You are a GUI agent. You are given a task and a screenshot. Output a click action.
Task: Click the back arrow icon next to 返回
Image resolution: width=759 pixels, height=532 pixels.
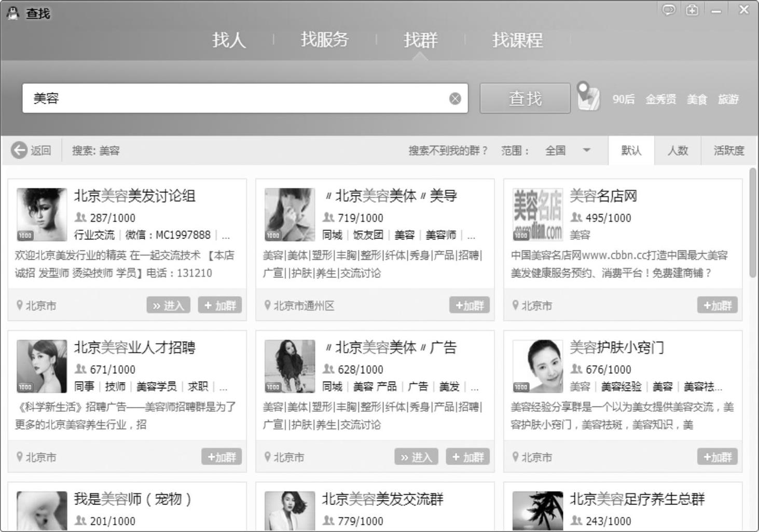[x=19, y=150]
